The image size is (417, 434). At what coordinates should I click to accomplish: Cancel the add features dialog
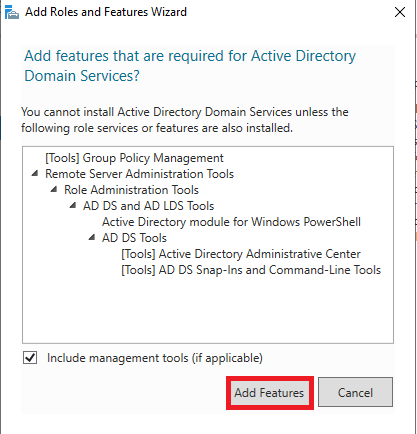(355, 392)
